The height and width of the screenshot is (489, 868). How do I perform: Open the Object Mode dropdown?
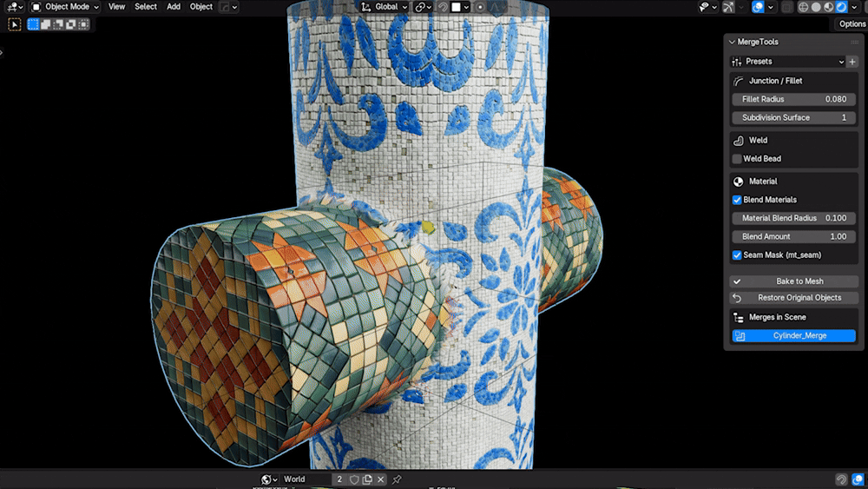pyautogui.click(x=65, y=7)
